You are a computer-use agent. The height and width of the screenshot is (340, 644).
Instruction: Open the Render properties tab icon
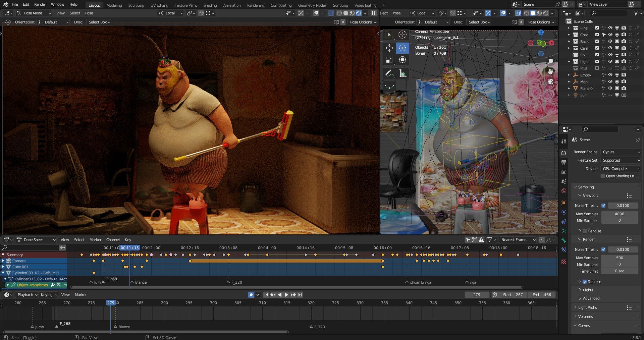click(564, 153)
